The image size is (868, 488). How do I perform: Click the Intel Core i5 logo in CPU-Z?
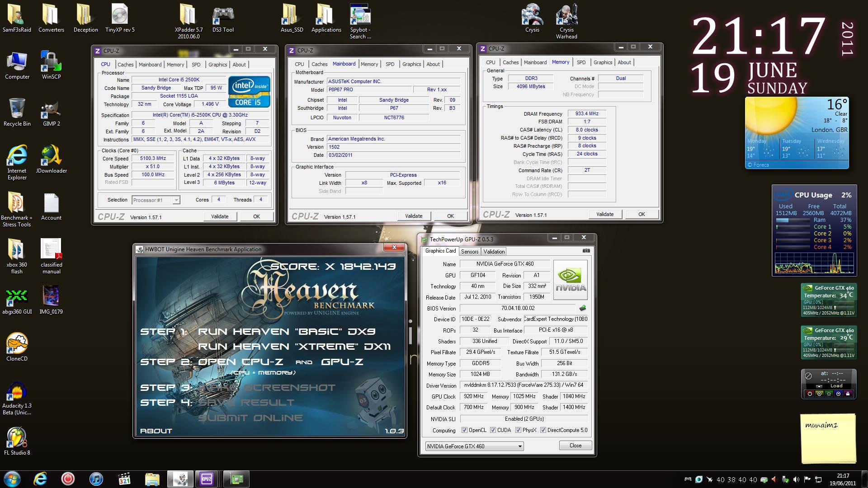point(249,92)
